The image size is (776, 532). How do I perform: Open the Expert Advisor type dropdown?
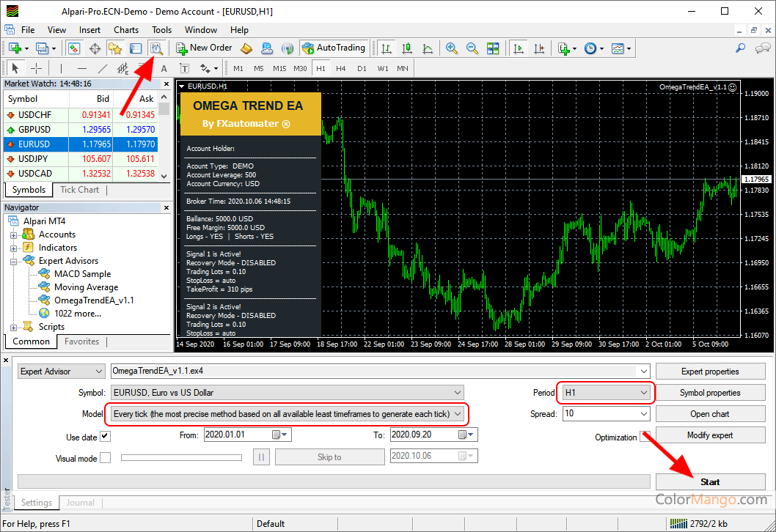62,372
